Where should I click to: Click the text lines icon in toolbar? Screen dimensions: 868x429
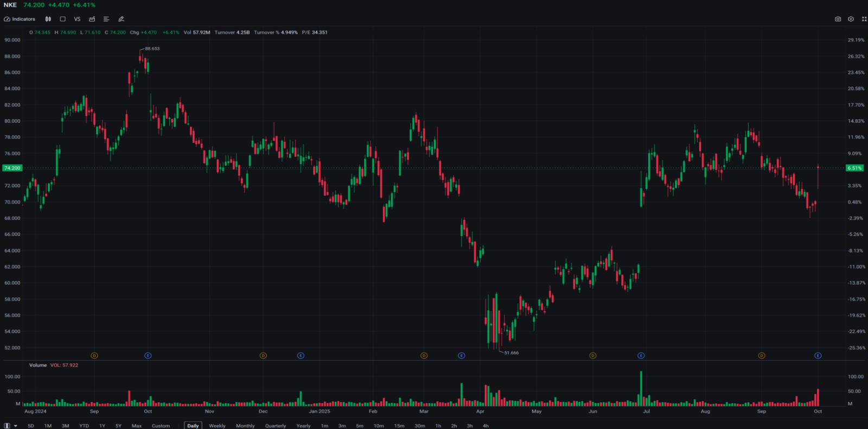click(106, 19)
